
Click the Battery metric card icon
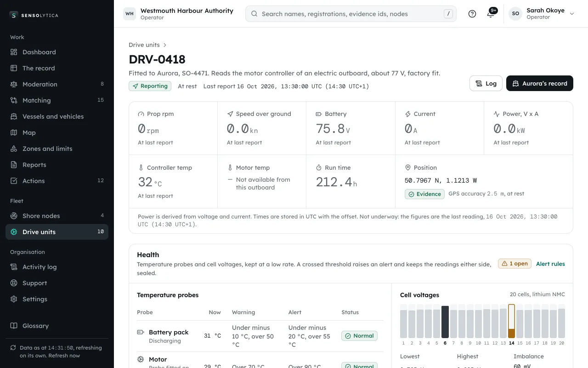point(319,114)
